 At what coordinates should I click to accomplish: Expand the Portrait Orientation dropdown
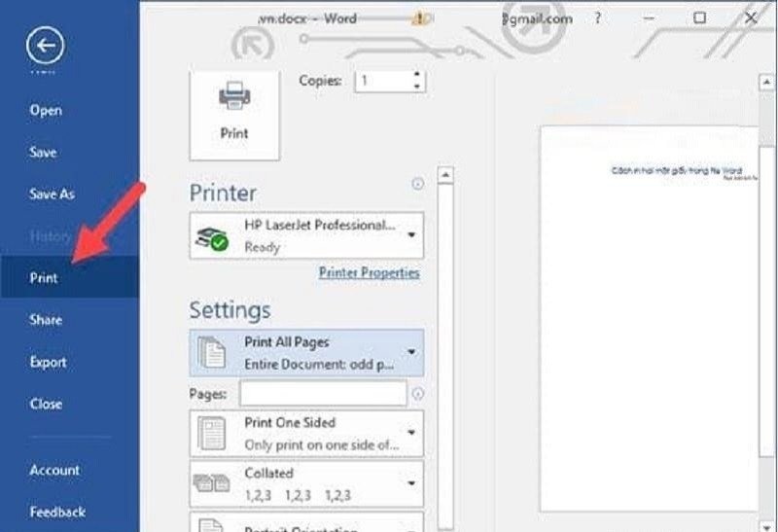411,528
